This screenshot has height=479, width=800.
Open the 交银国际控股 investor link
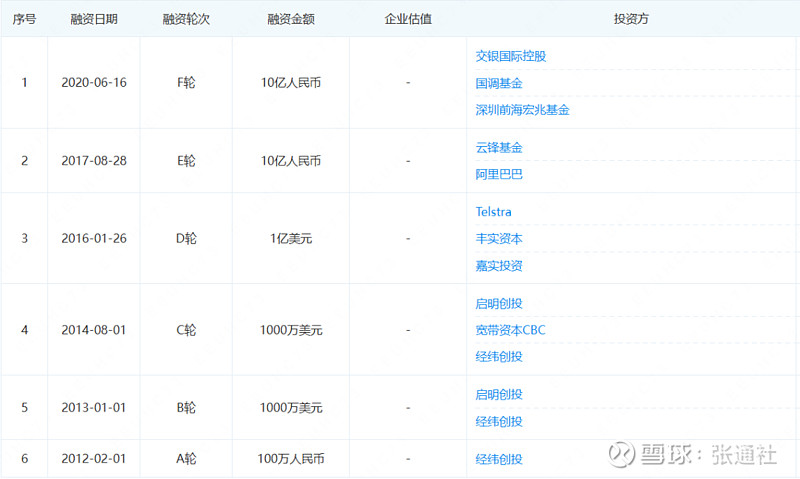click(x=511, y=56)
